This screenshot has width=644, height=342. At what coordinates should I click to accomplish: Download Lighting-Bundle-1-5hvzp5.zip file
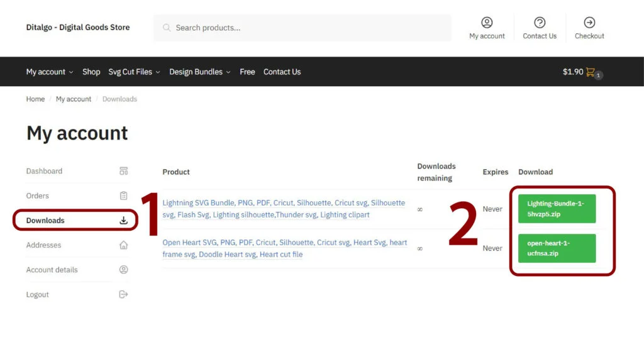click(x=557, y=209)
